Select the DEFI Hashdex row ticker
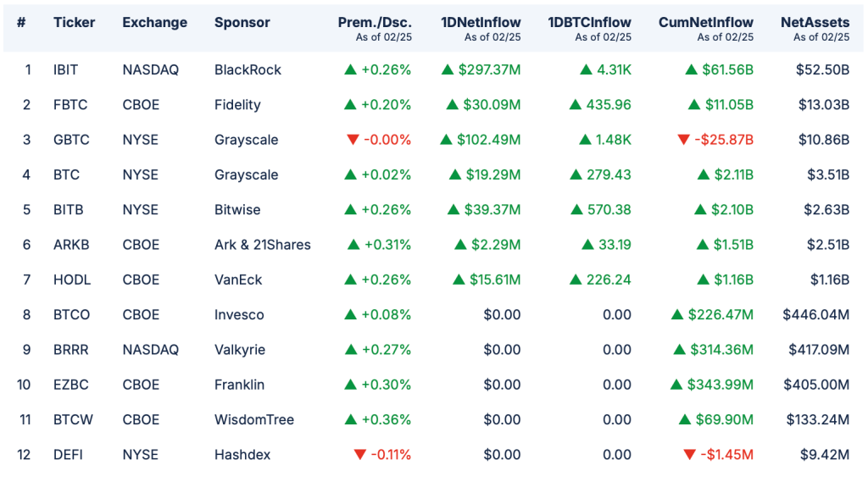 click(x=68, y=455)
